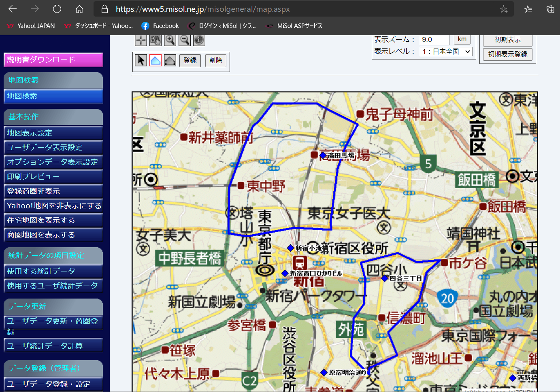The image size is (560, 392).
Task: Click the 削除 button
Action: coord(215,60)
